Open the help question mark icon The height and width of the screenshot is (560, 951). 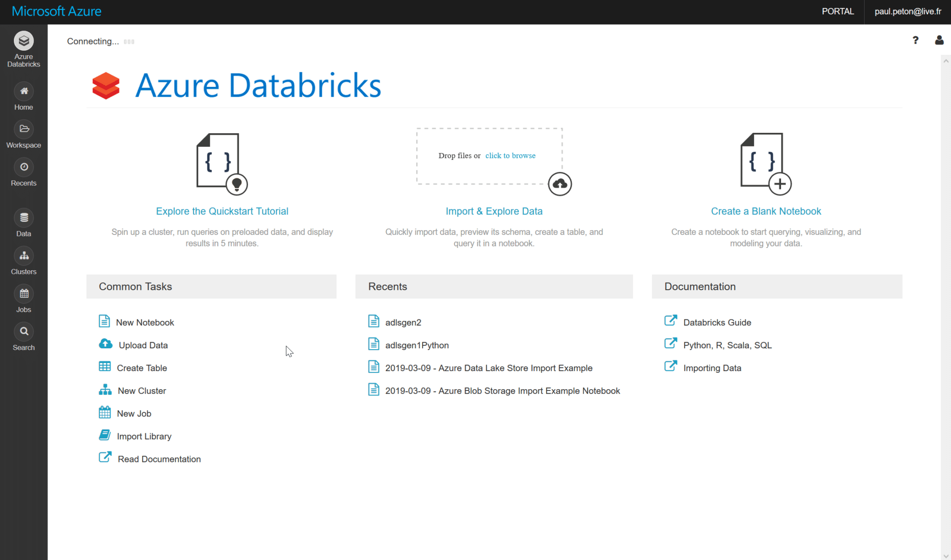click(915, 40)
